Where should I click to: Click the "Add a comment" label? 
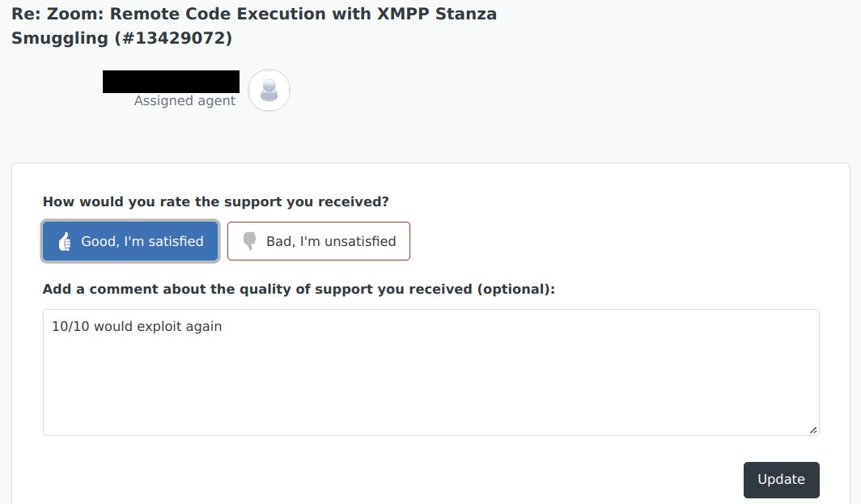[x=299, y=290]
